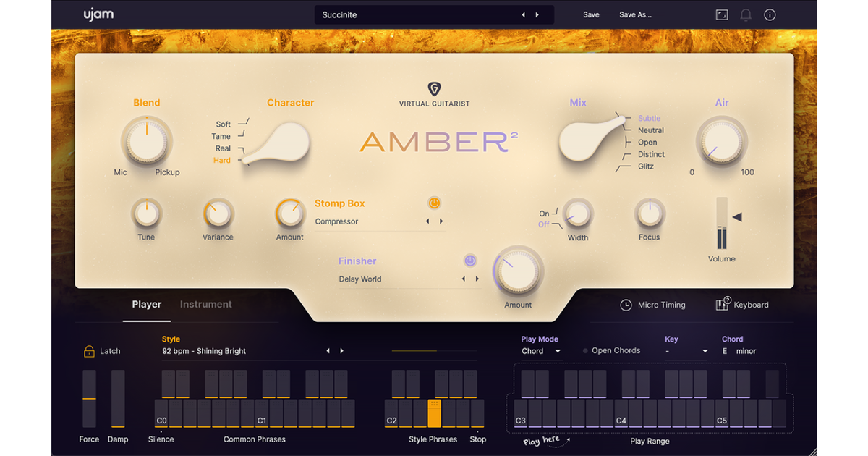Open Micro Timing clock icon
This screenshot has height=456, width=868.
click(x=626, y=305)
